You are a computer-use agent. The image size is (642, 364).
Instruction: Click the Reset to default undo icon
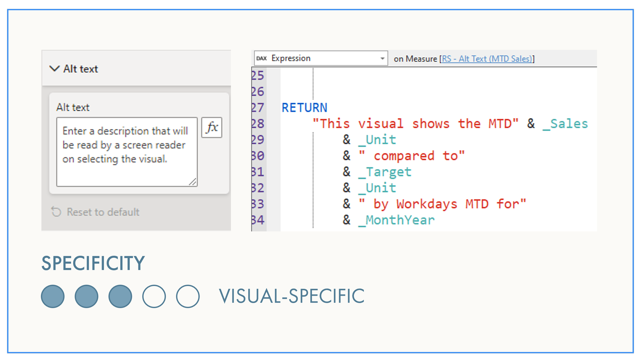click(56, 212)
